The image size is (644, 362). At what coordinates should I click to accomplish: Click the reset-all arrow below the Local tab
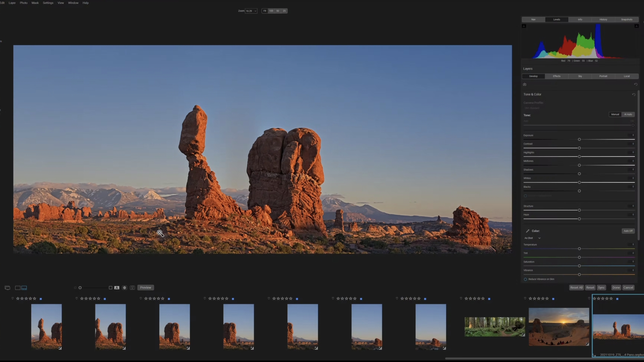(635, 84)
